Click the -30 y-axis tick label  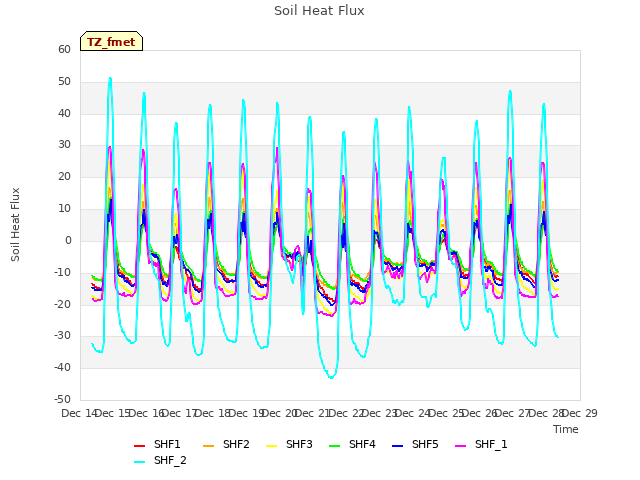pyautogui.click(x=63, y=336)
